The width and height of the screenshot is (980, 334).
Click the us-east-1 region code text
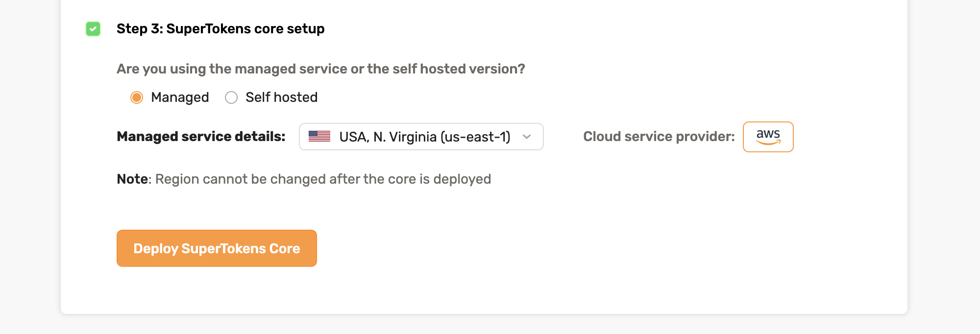475,137
